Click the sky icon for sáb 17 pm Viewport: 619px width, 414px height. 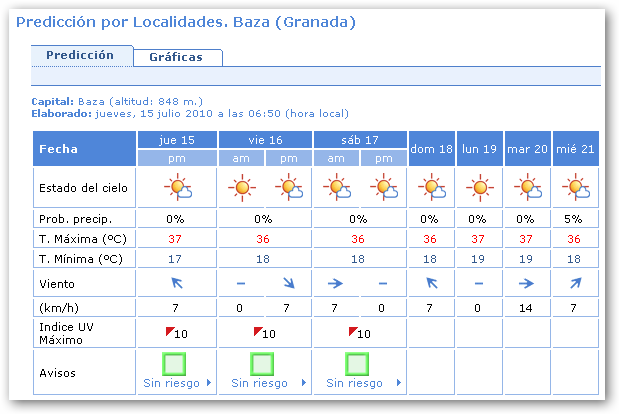[383, 188]
